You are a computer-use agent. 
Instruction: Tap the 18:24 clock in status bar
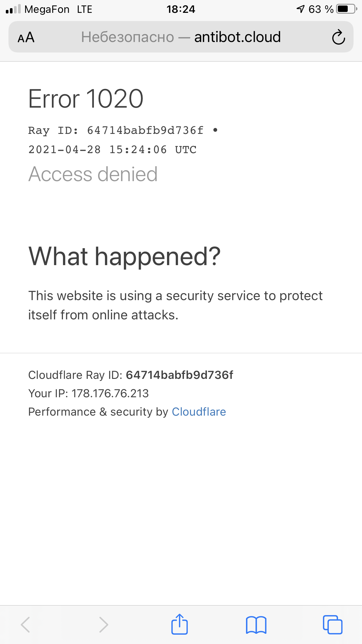(x=181, y=9)
